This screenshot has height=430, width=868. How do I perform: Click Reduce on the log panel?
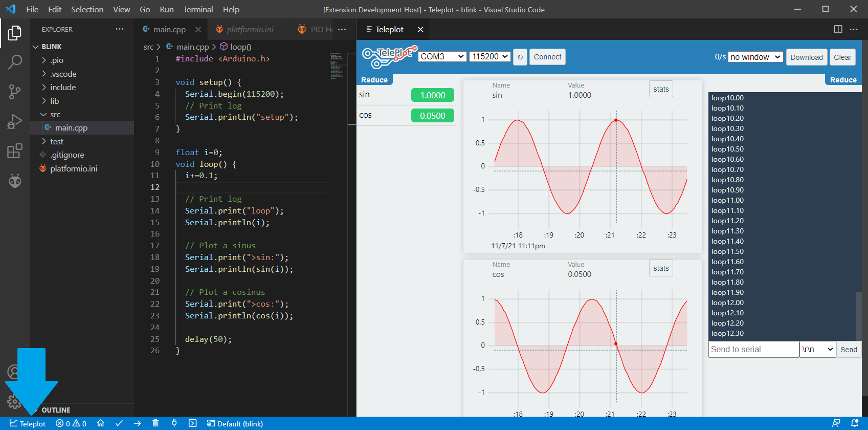tap(843, 80)
